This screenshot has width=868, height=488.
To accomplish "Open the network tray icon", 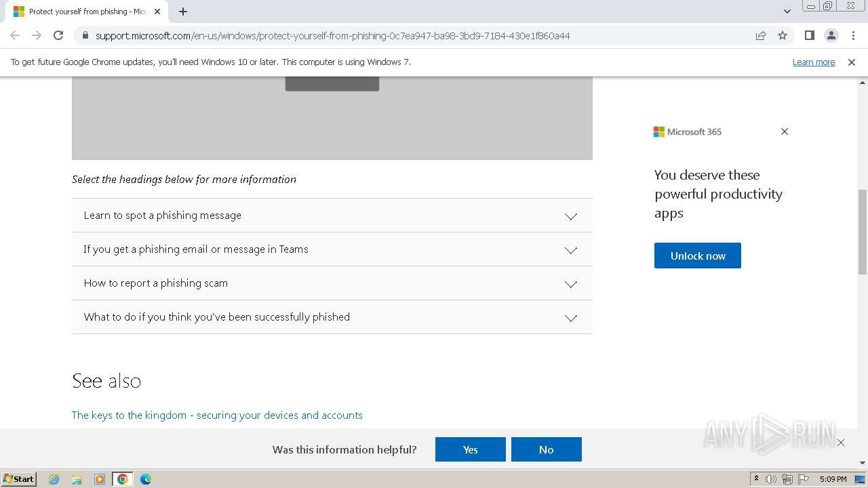I will tap(787, 479).
